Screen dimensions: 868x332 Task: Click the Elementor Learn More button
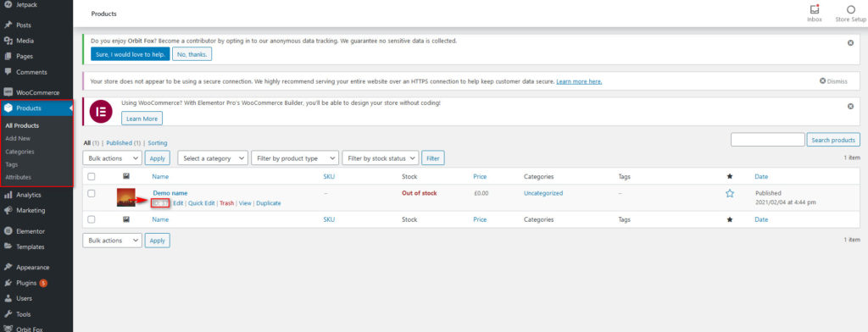[142, 119]
